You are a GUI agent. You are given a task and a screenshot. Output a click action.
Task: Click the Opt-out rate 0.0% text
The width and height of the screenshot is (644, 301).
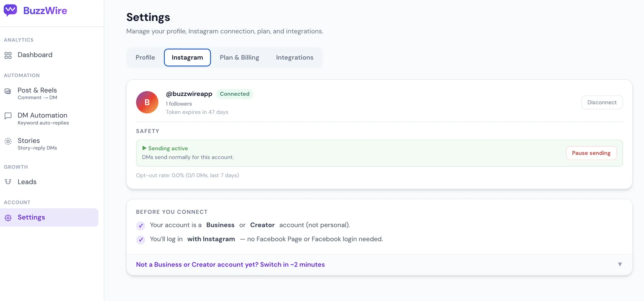point(187,175)
